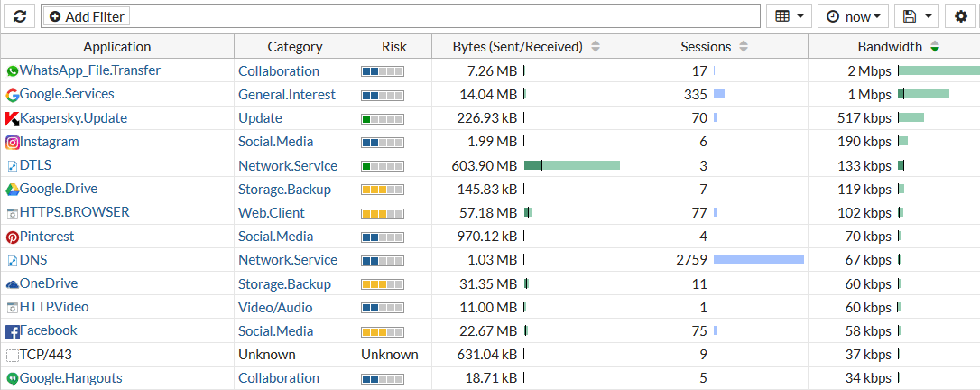This screenshot has height=390, width=980.
Task: Click the Kaspersky.Update icon
Action: point(13,119)
